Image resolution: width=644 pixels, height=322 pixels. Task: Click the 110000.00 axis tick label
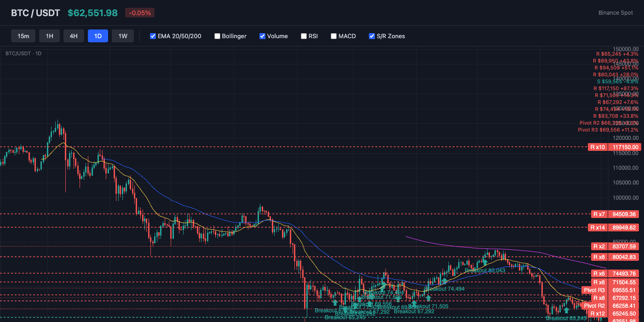click(626, 168)
